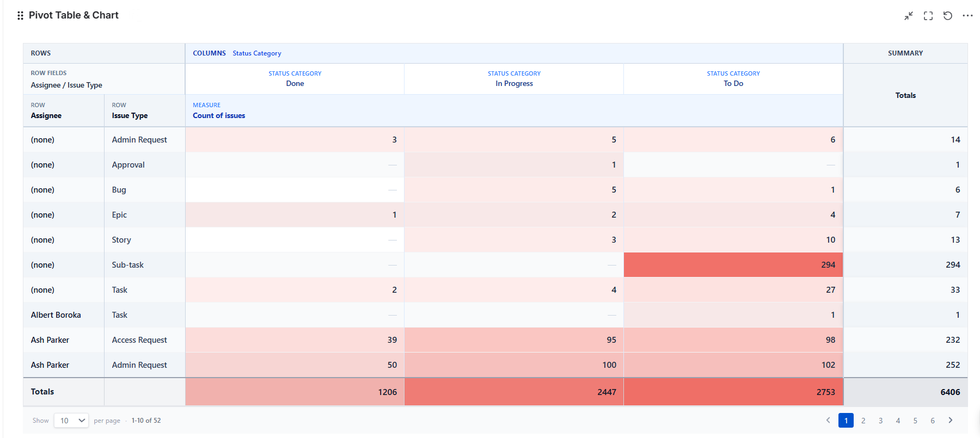Click the Assignee / Issue Type row fields label
The image size is (980, 438).
pos(66,85)
